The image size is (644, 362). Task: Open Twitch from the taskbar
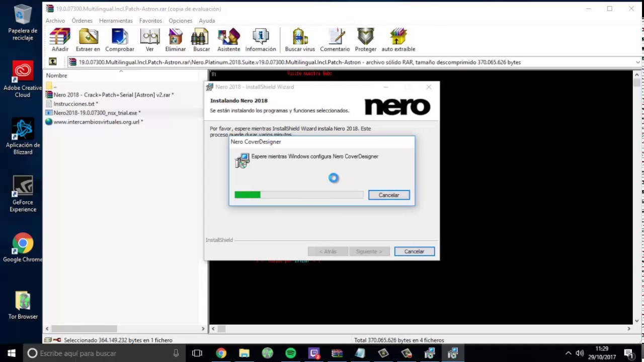[314, 353]
